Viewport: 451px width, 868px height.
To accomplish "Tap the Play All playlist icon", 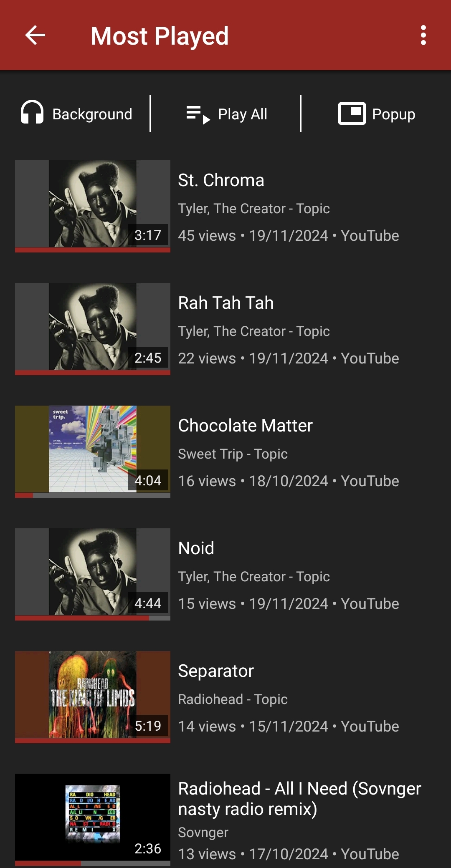I will (198, 114).
